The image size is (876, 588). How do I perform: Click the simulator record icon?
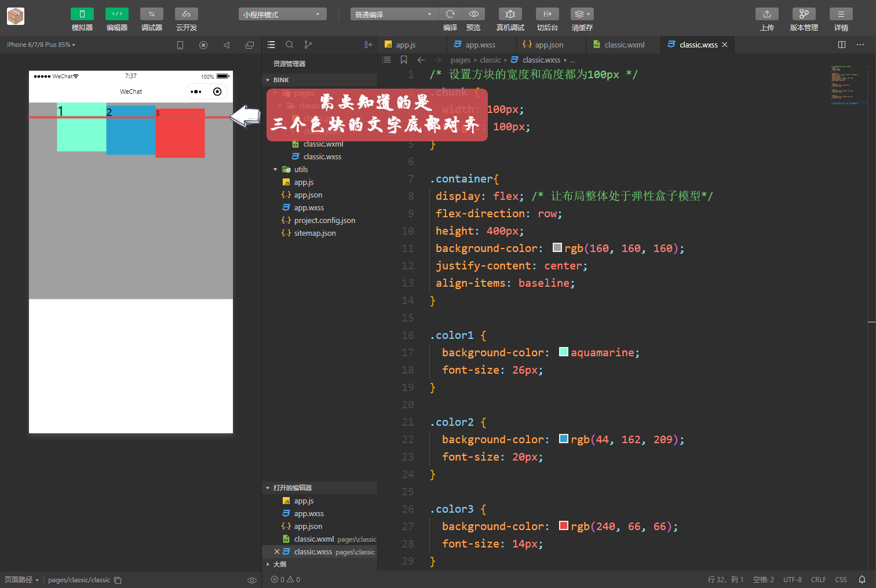(x=203, y=45)
